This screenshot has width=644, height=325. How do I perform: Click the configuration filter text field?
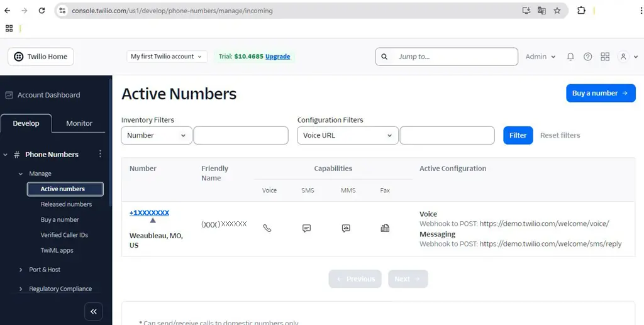[447, 135]
